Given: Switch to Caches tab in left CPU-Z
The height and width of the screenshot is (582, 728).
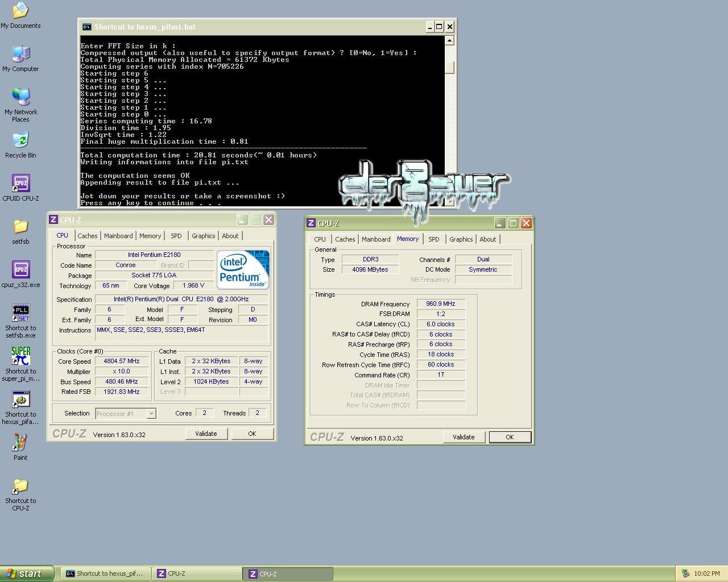Looking at the screenshot, I should coord(88,236).
